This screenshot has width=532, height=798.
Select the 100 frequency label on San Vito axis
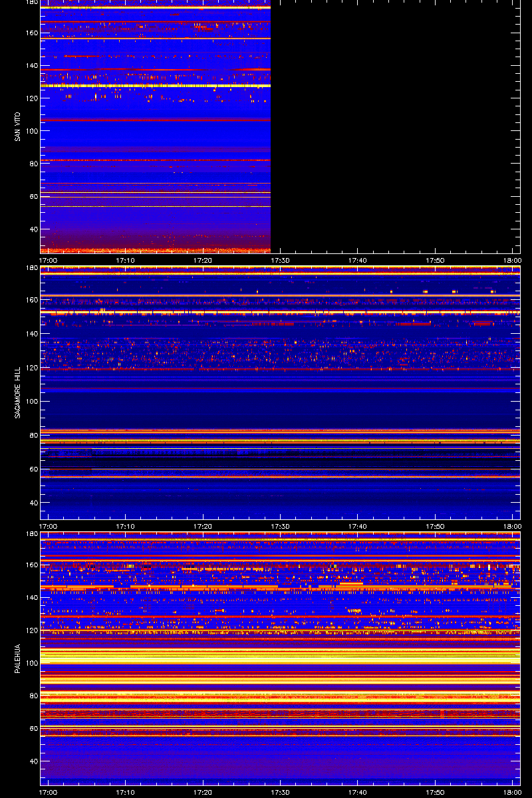click(x=31, y=131)
